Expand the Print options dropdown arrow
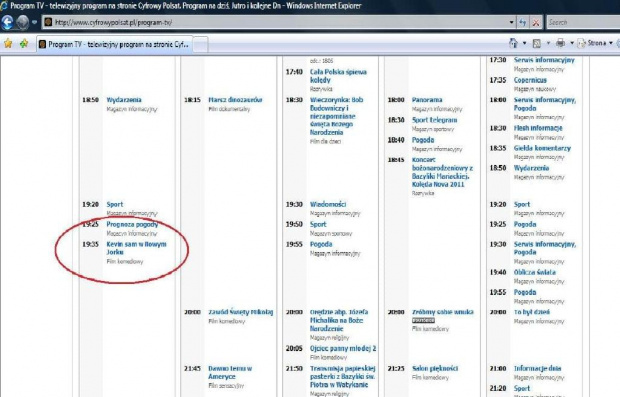Viewport: 620px width, 397px height. tap(572, 43)
